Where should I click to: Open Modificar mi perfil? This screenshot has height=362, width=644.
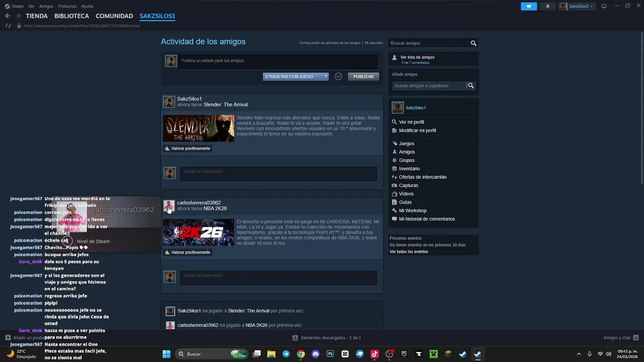click(x=417, y=131)
